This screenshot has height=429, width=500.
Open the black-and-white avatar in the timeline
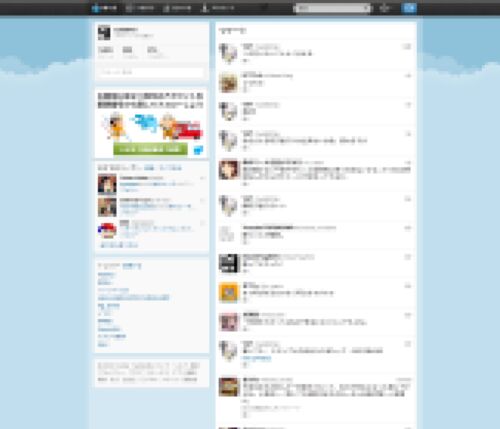point(228,263)
